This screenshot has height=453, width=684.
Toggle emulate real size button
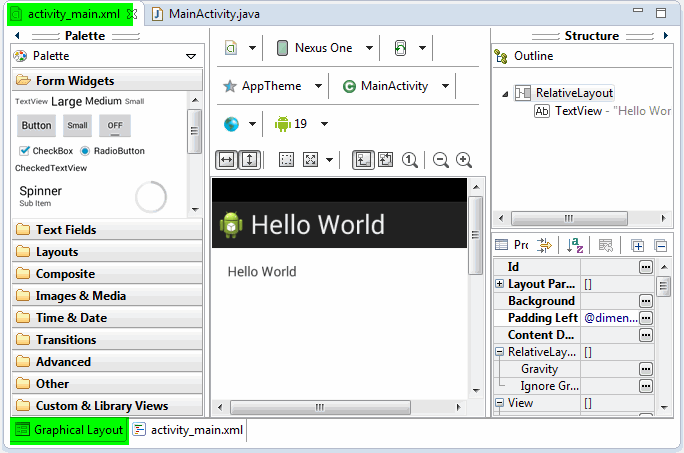[x=363, y=160]
